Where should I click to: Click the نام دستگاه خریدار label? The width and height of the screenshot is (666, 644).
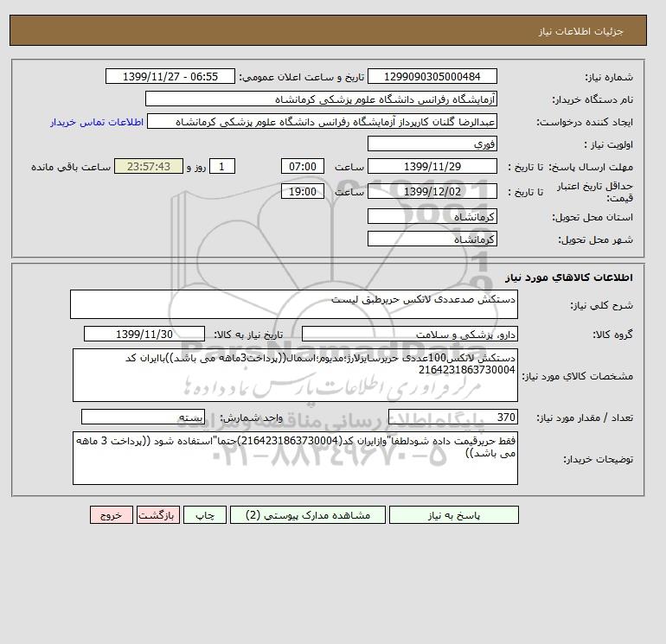click(x=592, y=99)
